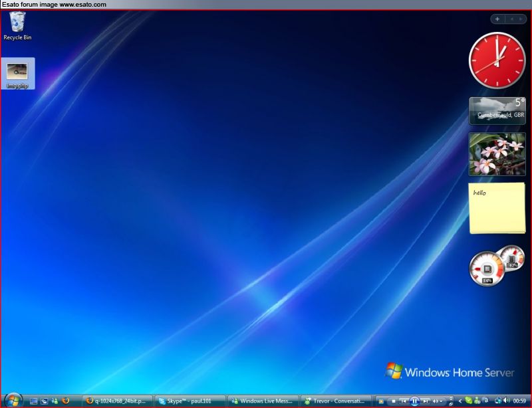Switch to the q-1024x768_24bit Firefox taskbar window
Screen dimensions: 532x408
coord(118,401)
